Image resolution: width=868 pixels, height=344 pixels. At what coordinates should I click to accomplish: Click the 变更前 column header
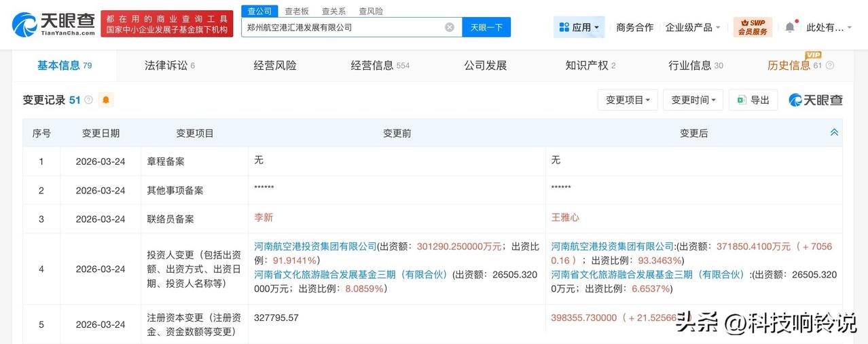tap(397, 134)
